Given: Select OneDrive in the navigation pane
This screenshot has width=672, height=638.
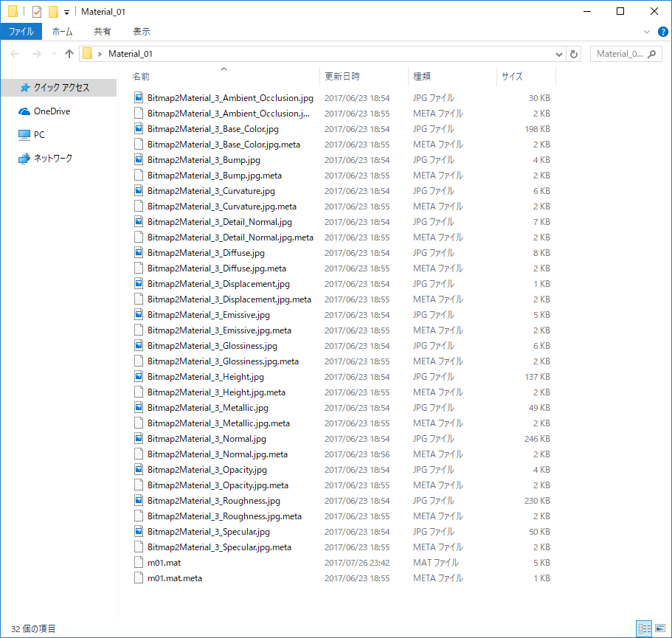Looking at the screenshot, I should point(50,113).
